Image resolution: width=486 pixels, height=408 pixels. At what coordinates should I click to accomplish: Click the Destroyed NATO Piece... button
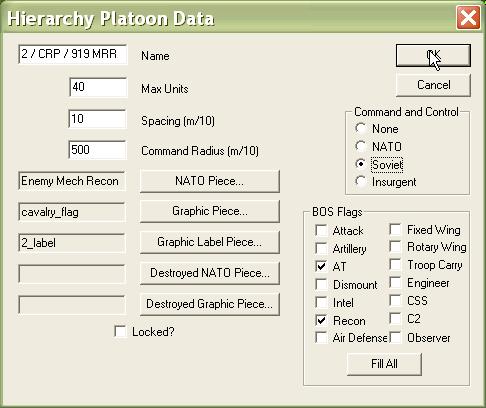pos(210,273)
